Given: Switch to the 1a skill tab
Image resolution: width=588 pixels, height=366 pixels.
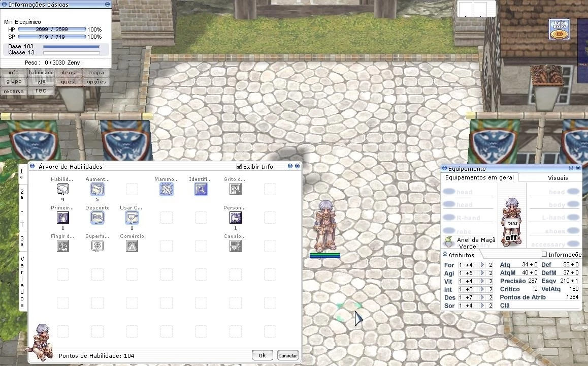Looking at the screenshot, I should (22, 174).
